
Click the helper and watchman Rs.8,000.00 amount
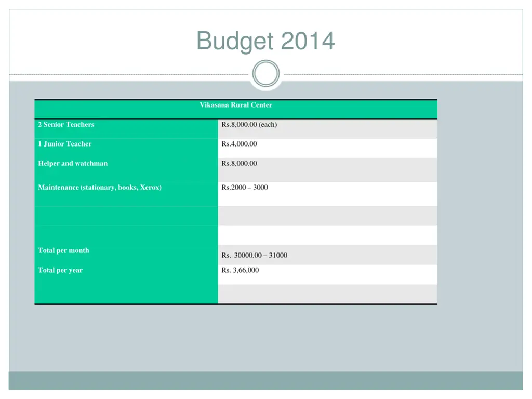[x=239, y=164]
